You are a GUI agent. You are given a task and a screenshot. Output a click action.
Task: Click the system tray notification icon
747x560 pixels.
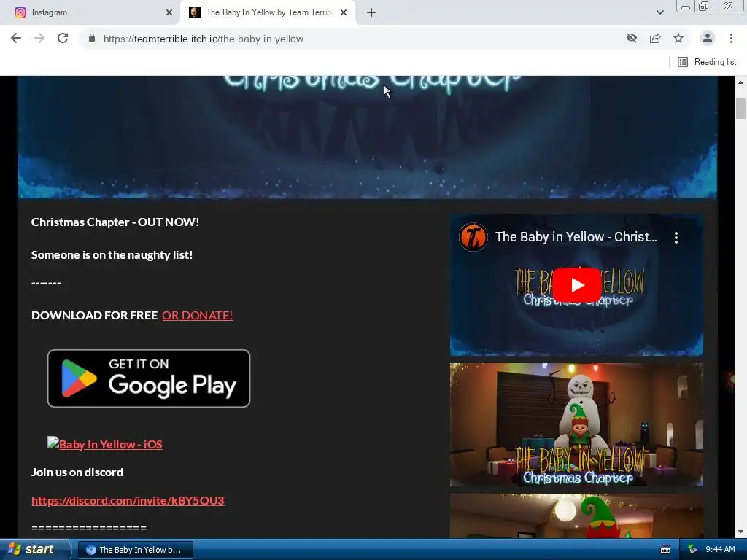pyautogui.click(x=692, y=550)
